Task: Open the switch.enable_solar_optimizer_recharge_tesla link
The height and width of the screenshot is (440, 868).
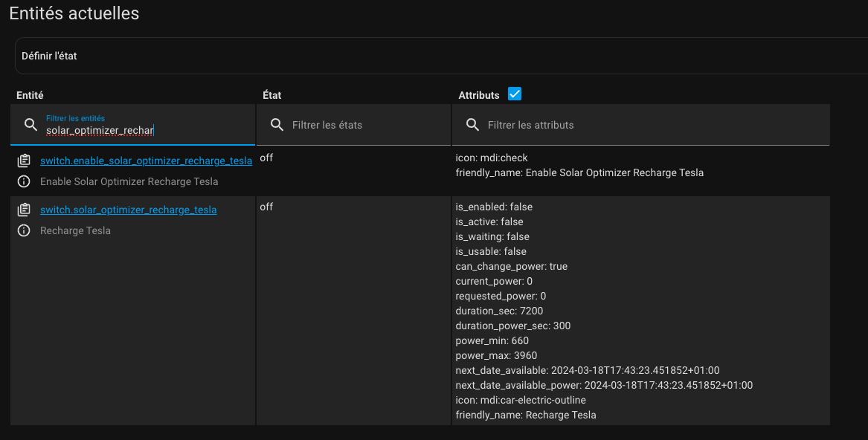Action: tap(146, 161)
